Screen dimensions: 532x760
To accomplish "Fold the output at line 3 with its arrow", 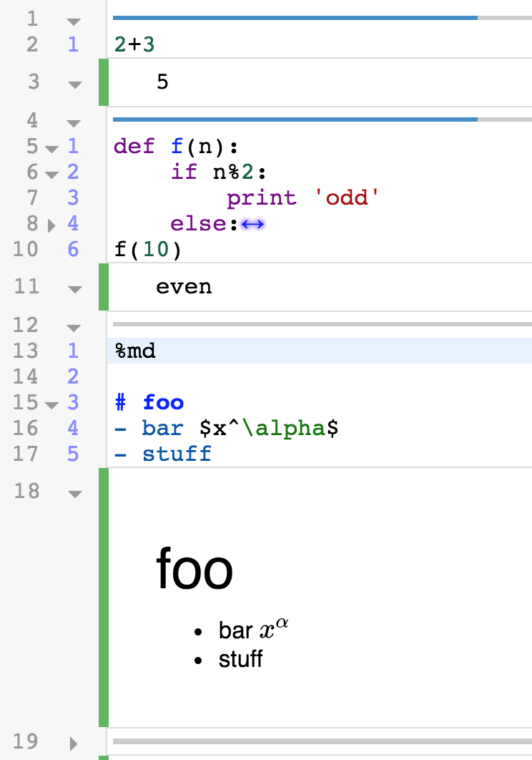I will 74,85.
